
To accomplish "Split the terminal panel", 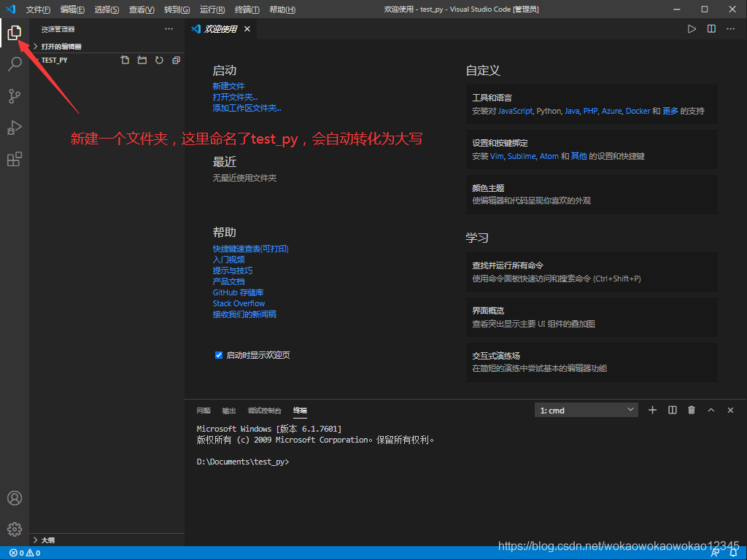I will (672, 410).
